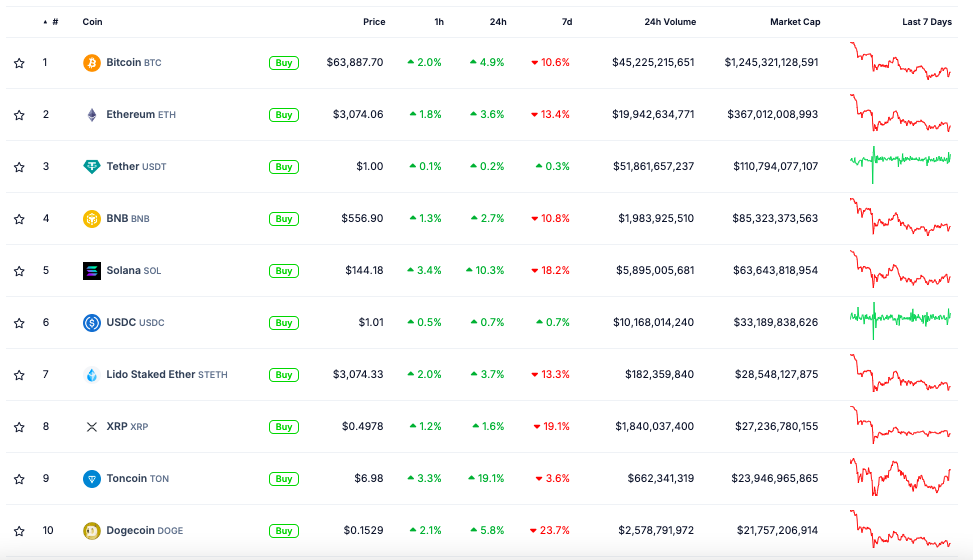Sort by the 24h Volume column header
The width and height of the screenshot is (973, 560).
tap(670, 22)
